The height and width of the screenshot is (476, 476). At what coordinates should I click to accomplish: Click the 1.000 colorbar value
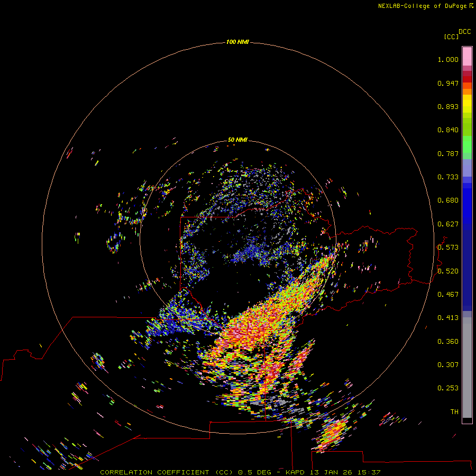point(448,59)
